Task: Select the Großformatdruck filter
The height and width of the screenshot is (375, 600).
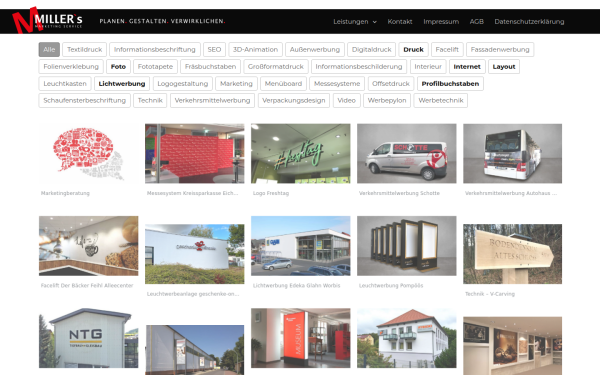Action: click(276, 67)
